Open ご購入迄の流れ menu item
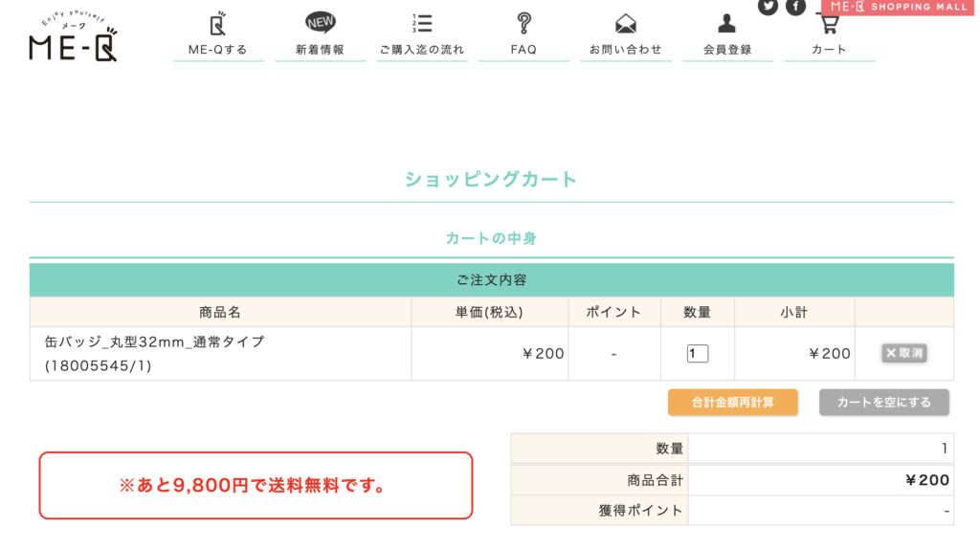The image size is (980, 549). [x=422, y=50]
